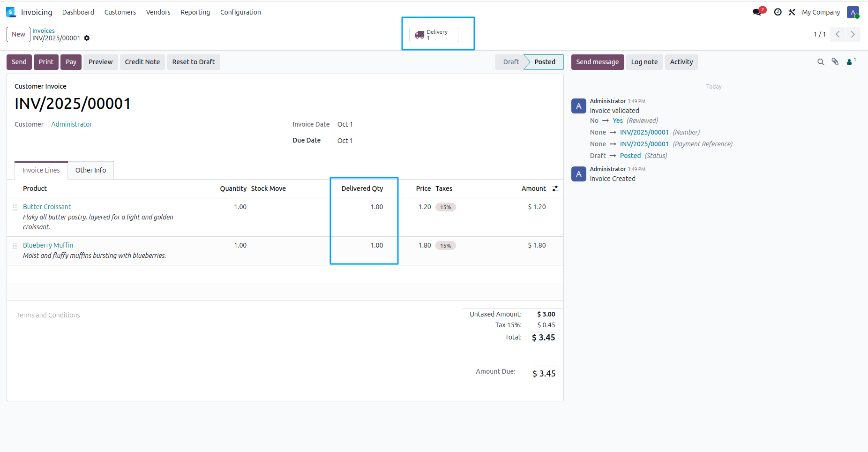Open the attachments paperclip icon
The height and width of the screenshot is (452, 868).
coord(835,62)
